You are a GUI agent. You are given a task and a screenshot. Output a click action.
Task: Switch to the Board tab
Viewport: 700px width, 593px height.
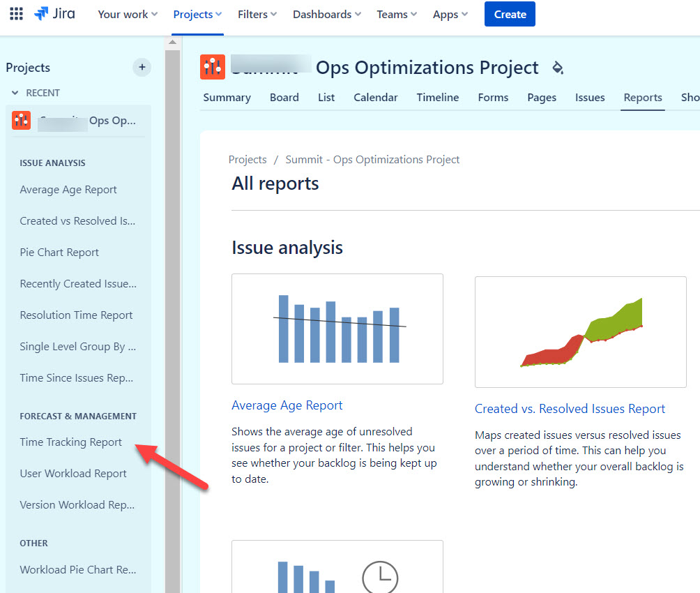(x=284, y=98)
